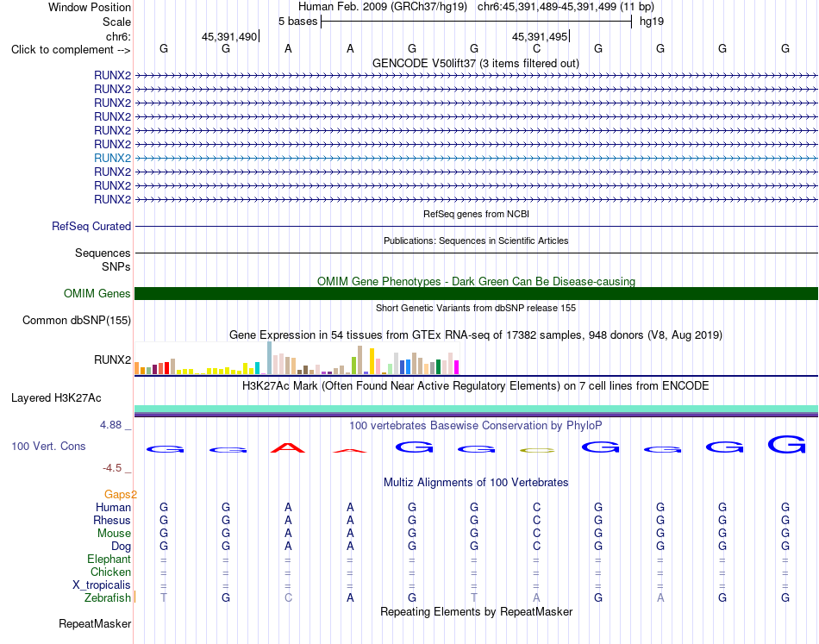Click "Click to complement -->" to complement bases
Viewport: 819px width, 644px height.
click(71, 50)
